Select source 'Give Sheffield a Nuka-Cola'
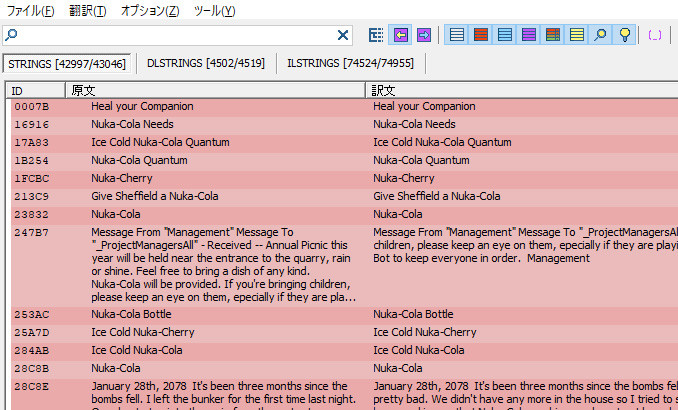Image resolution: width=678 pixels, height=410 pixels. pos(155,196)
